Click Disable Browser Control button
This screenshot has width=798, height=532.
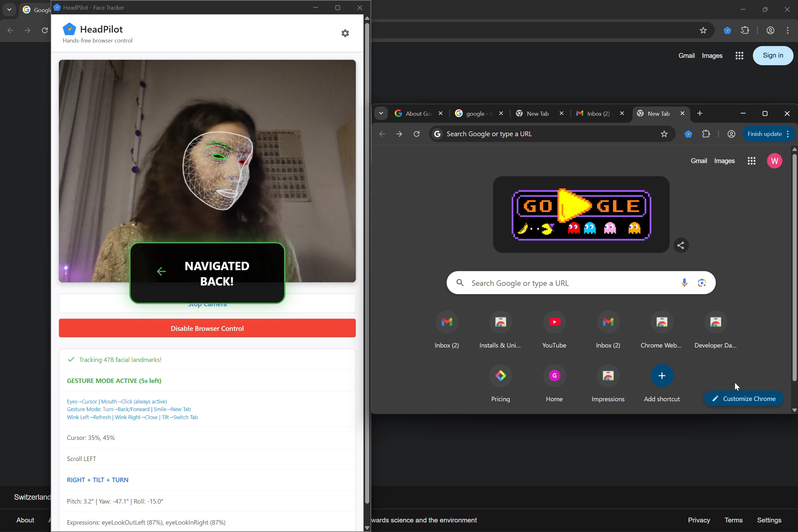(207, 328)
